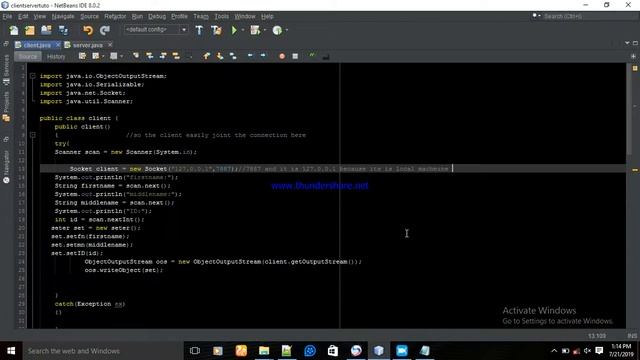Image resolution: width=640 pixels, height=360 pixels.
Task: Switch to Source view
Action: point(28,56)
